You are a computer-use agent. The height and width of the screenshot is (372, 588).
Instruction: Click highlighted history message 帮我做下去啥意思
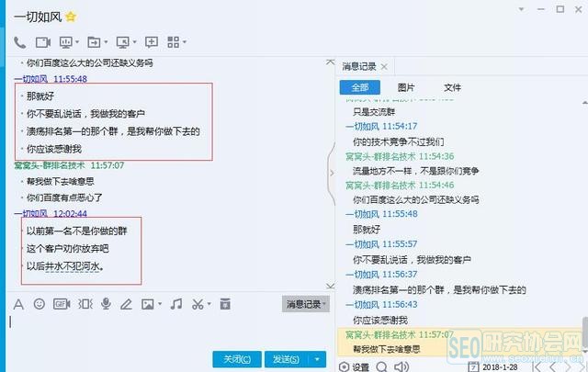(x=386, y=350)
